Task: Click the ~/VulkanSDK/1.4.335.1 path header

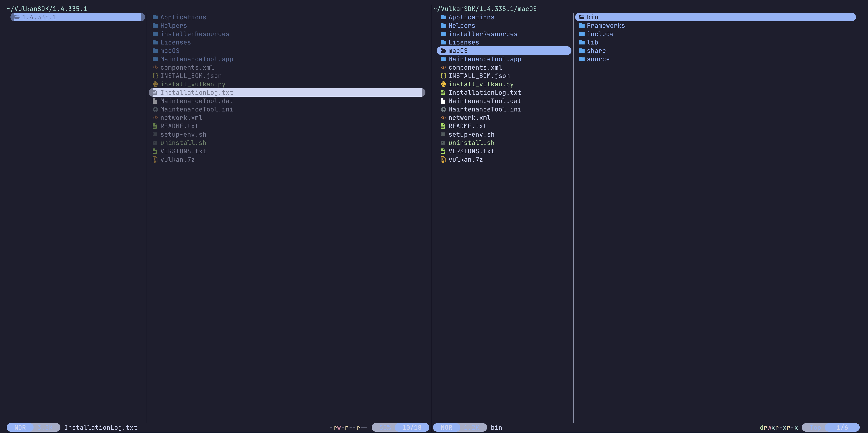Action: coord(46,9)
